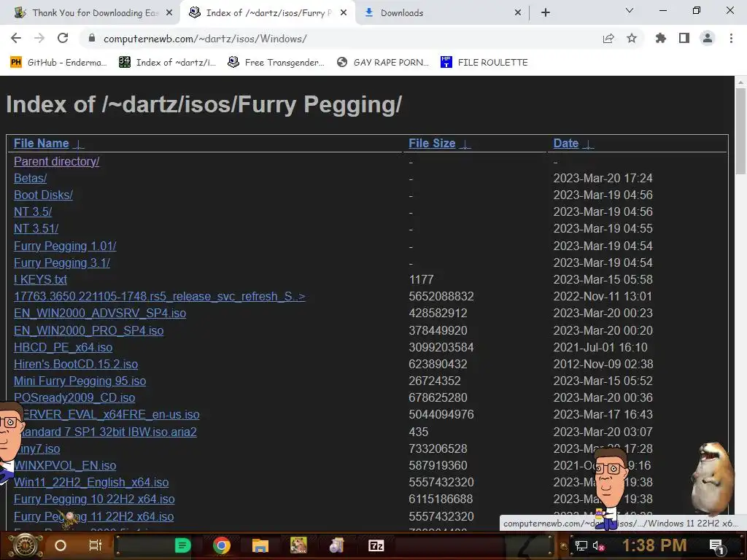Screen dimensions: 747x560
Task: Open Chrome three-dot menu
Action: click(x=731, y=38)
